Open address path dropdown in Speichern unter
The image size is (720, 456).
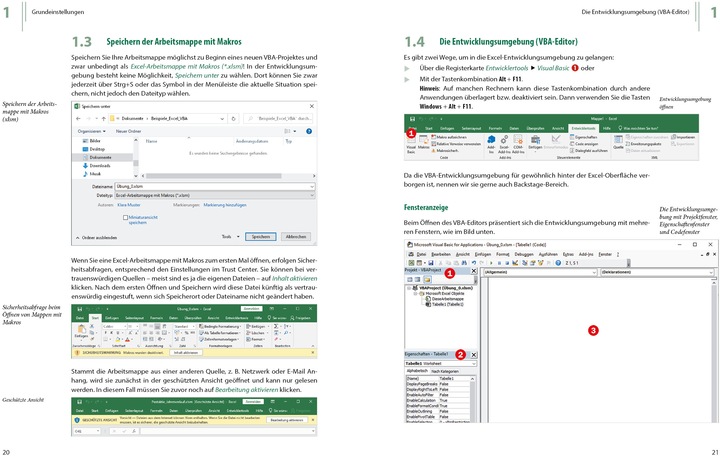[x=222, y=118]
